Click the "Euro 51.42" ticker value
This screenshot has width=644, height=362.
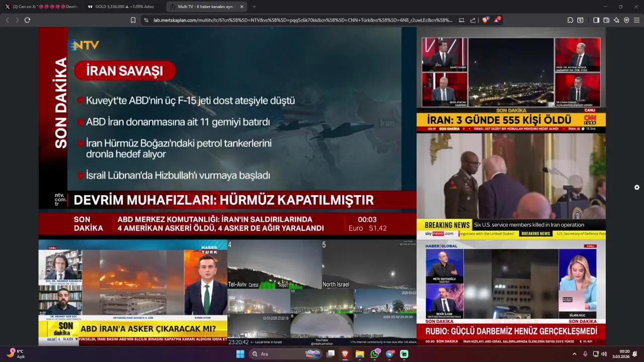point(368,228)
